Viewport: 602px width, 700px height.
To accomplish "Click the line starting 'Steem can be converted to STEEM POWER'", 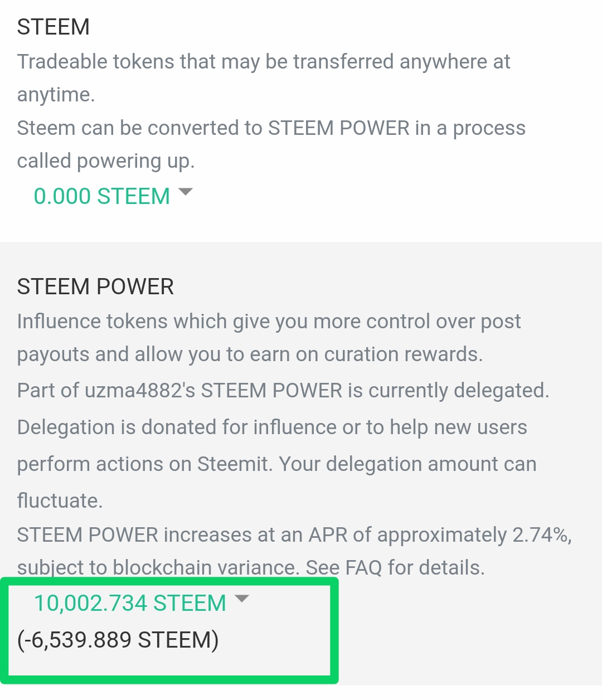I will click(x=271, y=128).
